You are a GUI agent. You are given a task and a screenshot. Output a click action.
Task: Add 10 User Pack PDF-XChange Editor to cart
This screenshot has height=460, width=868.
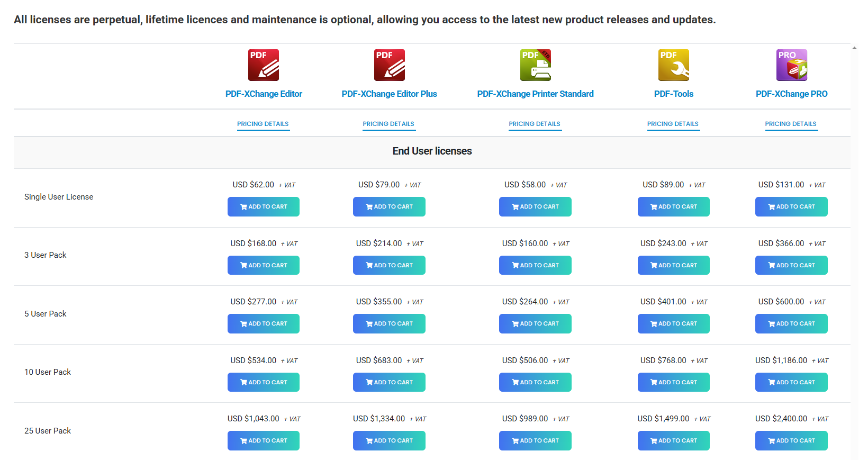pos(264,382)
